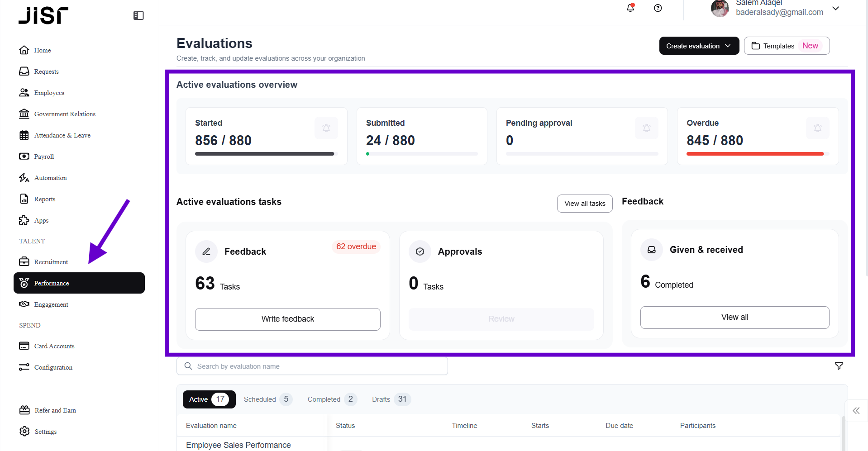Open the Reports section in the sidebar

point(44,199)
